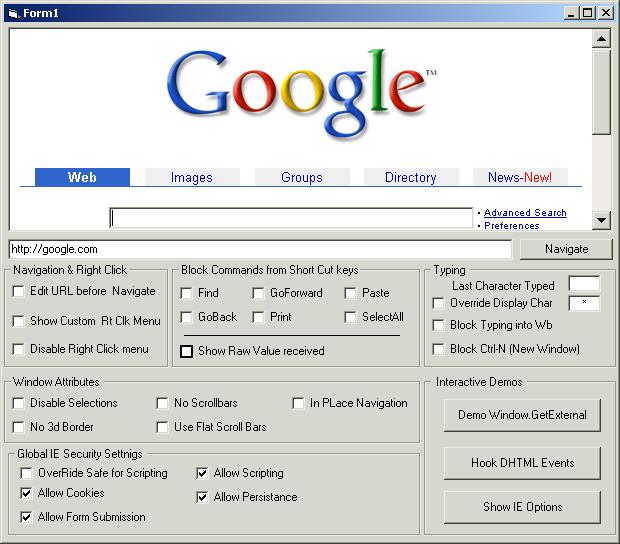Image resolution: width=620 pixels, height=544 pixels.
Task: Click the Google search text box
Action: point(291,218)
